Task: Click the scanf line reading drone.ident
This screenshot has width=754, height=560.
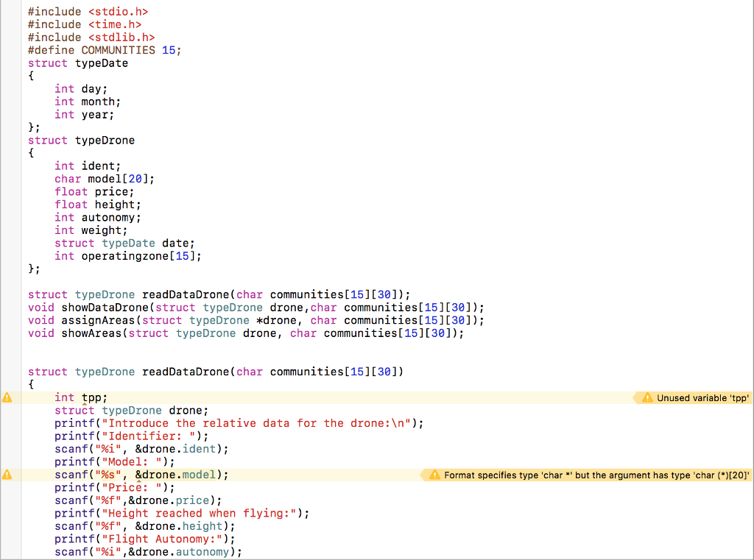Action: pyautogui.click(x=140, y=449)
